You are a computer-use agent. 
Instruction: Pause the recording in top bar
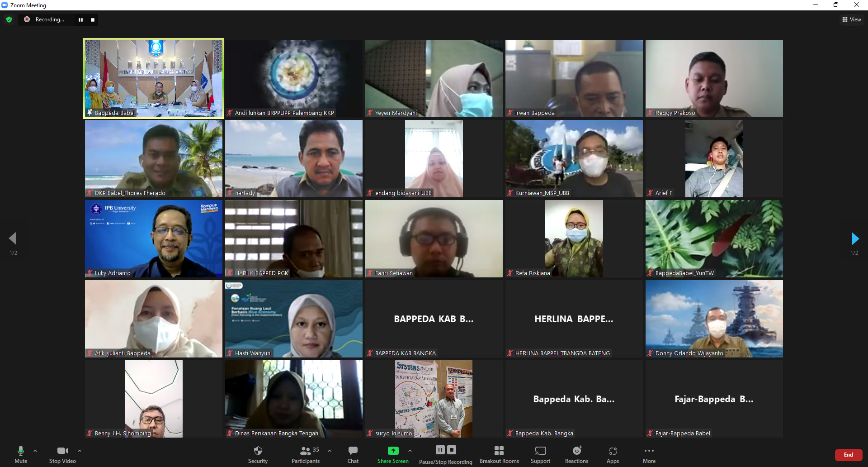pos(80,19)
